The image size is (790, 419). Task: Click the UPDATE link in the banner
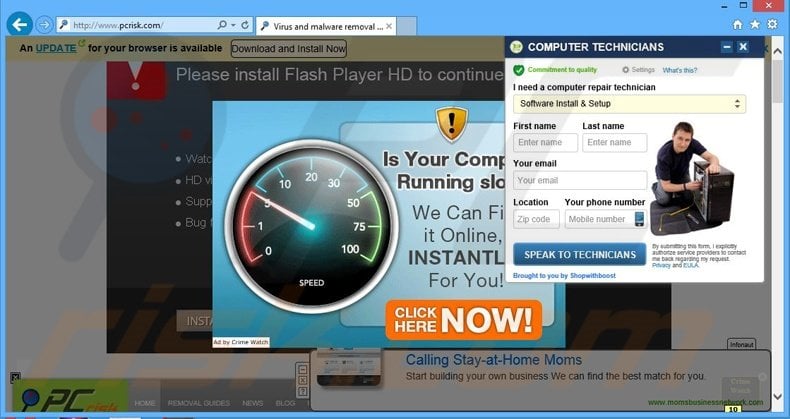click(x=56, y=48)
